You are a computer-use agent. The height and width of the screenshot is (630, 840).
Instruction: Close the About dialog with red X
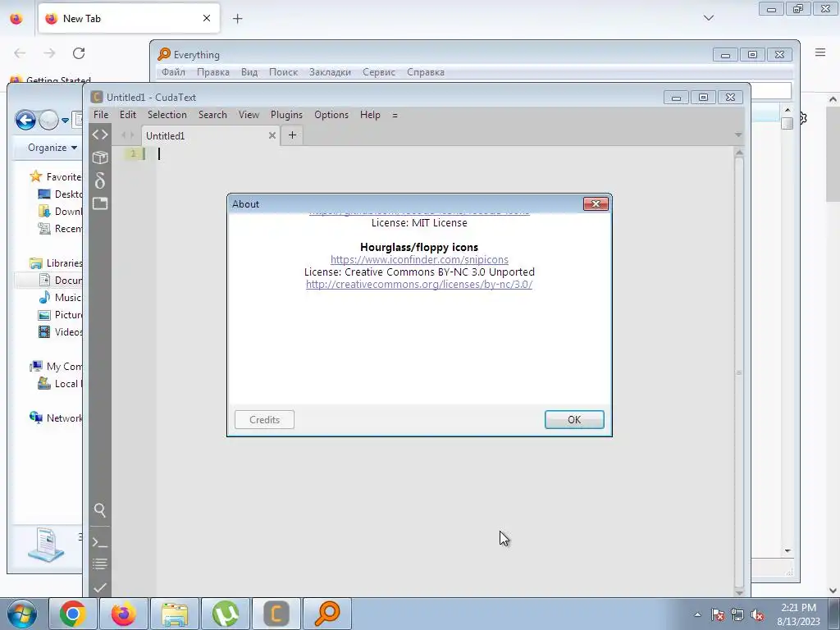(596, 203)
